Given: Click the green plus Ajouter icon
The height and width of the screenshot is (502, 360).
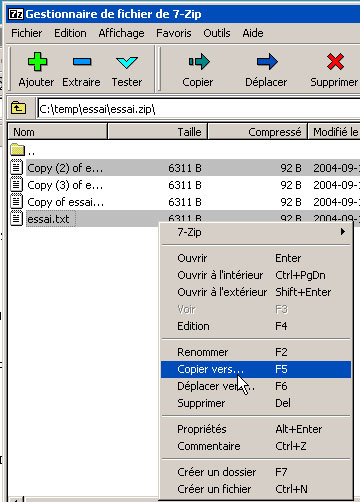Looking at the screenshot, I should [37, 62].
